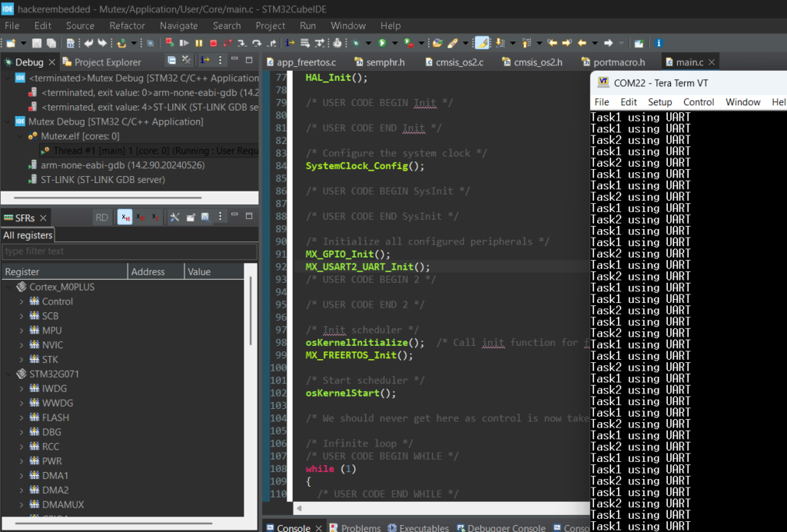Screen dimensions: 787x532
Task: Switch to the cmsis_os2.c editor tab
Action: tap(460, 62)
